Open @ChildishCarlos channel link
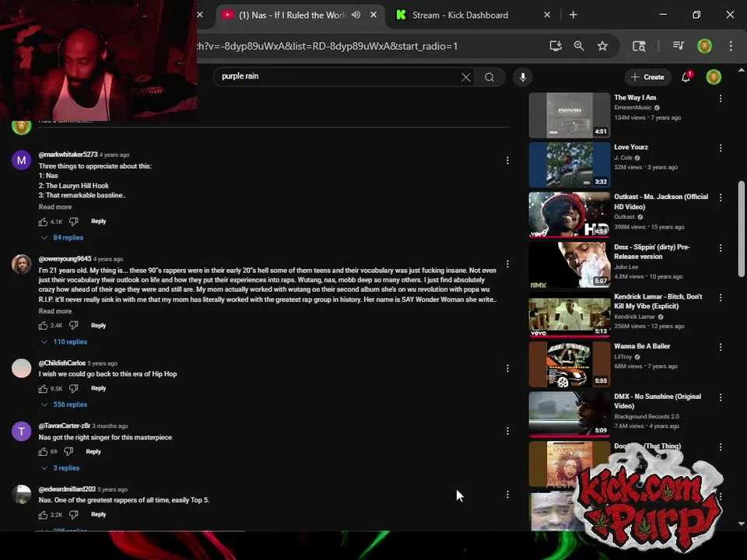Viewport: 747px width, 560px height. point(62,363)
